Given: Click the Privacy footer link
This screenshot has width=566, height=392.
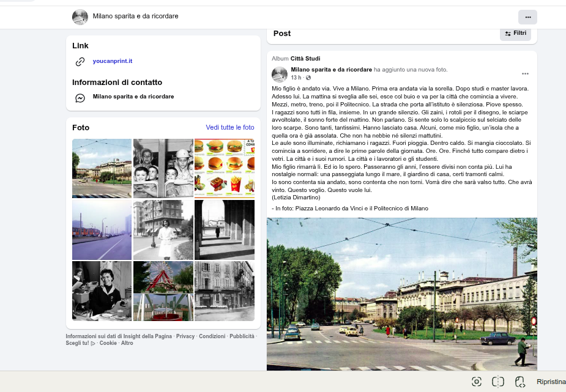Looking at the screenshot, I should [185, 336].
